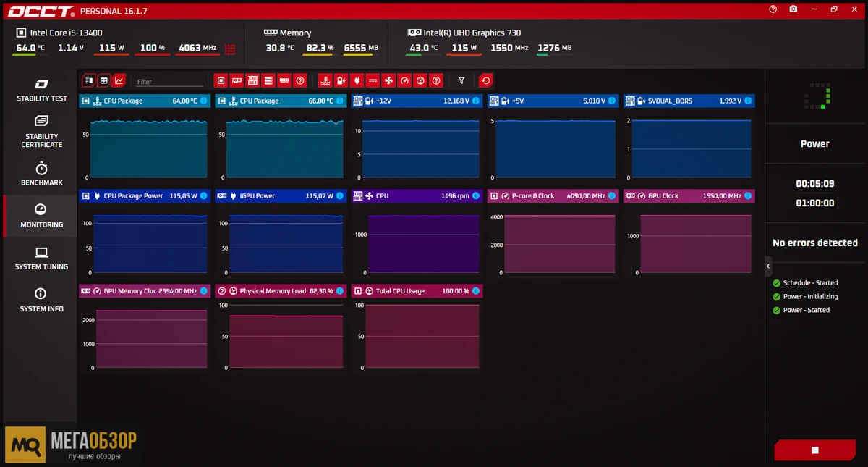Go to the Benchmark section
This screenshot has width=868, height=467.
pos(41,174)
